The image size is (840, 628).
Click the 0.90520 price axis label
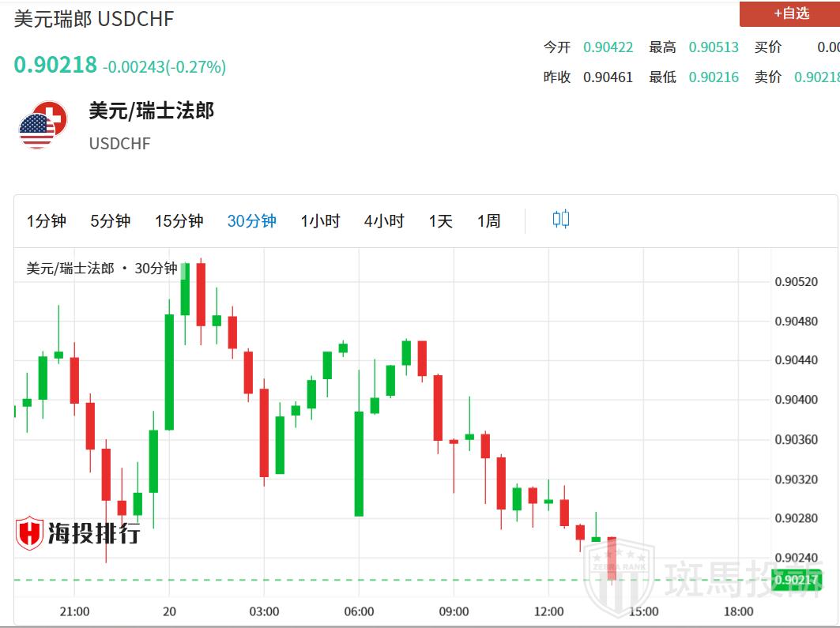[x=796, y=282]
